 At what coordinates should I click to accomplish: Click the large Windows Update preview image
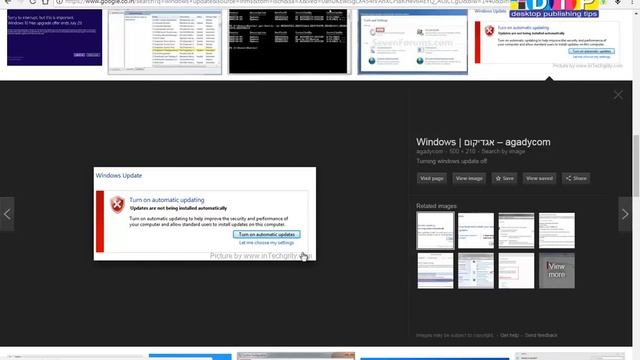[204, 213]
